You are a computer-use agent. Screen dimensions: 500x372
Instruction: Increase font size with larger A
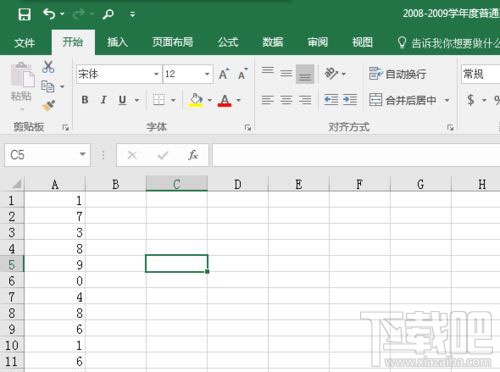point(224,74)
